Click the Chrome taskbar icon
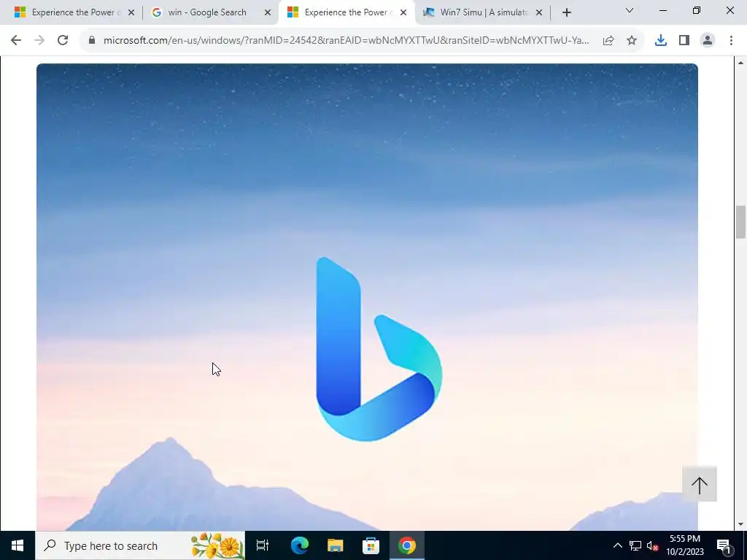The height and width of the screenshot is (560, 747). [x=407, y=545]
